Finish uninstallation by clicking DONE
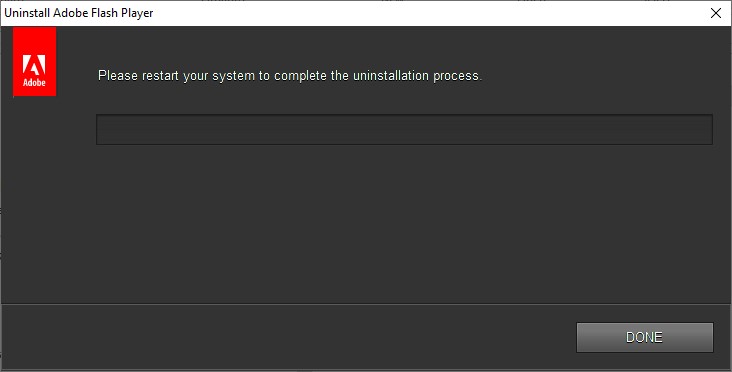732x372 pixels. pyautogui.click(x=645, y=337)
